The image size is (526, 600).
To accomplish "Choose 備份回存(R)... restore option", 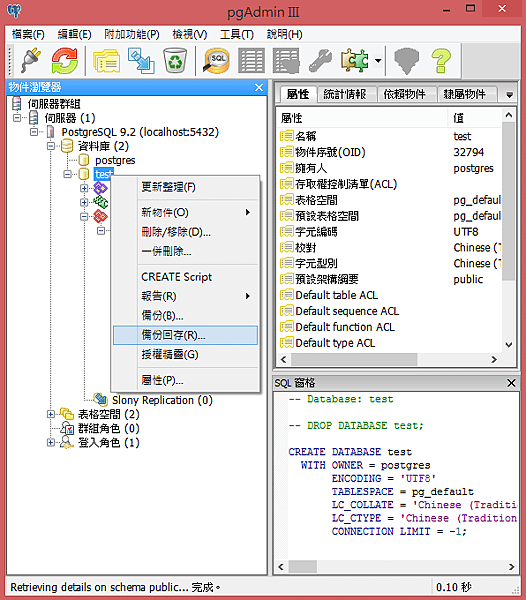I will tap(185, 335).
